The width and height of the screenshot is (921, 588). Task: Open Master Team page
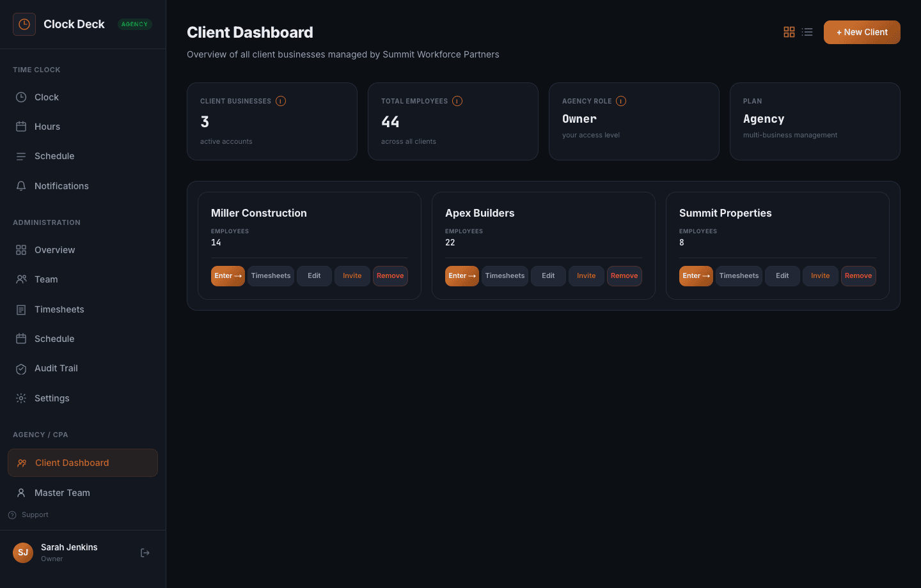coord(83,493)
